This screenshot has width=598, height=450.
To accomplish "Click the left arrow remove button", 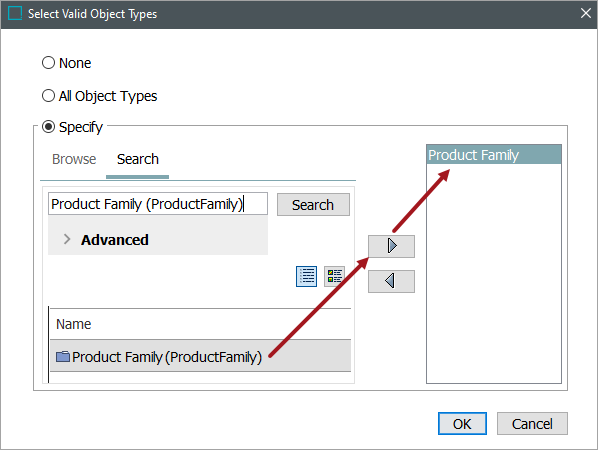I will [x=391, y=281].
